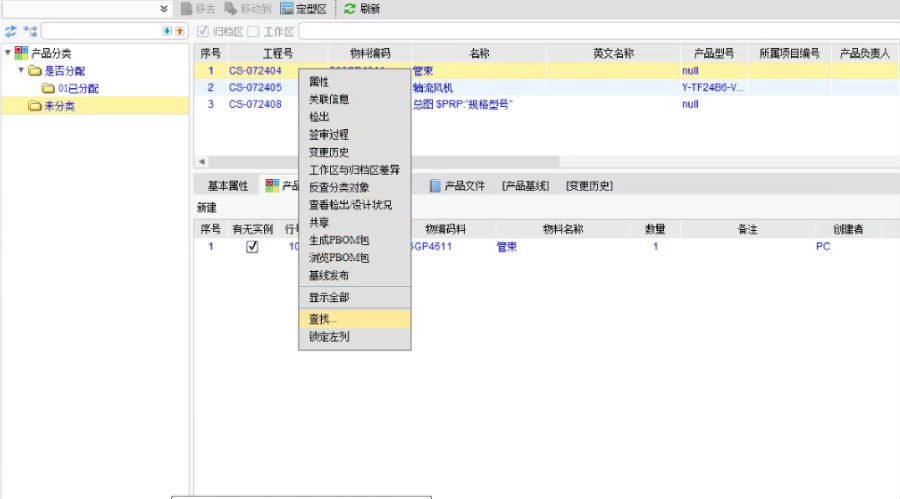This screenshot has height=499, width=900.
Task: Click the 移动到 move-to icon in the toolbar
Action: click(231, 9)
